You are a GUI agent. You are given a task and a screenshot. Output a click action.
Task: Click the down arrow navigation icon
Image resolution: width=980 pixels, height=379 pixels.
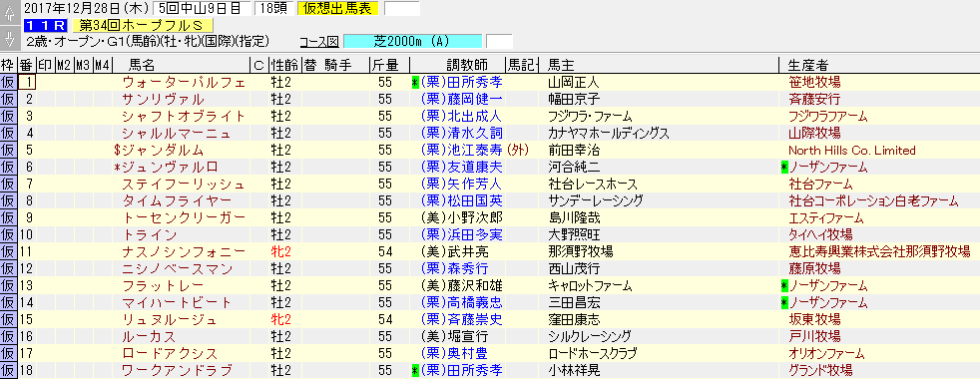[9, 39]
